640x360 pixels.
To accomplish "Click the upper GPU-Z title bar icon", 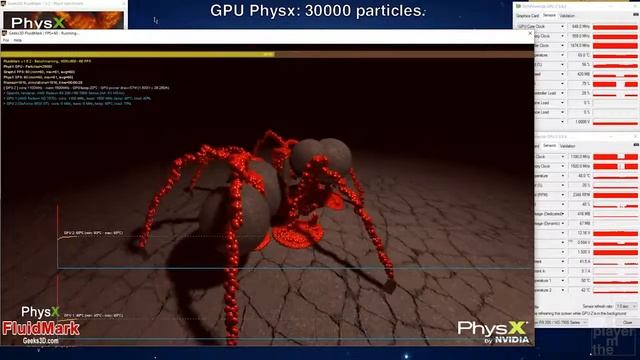I will pos(518,6).
